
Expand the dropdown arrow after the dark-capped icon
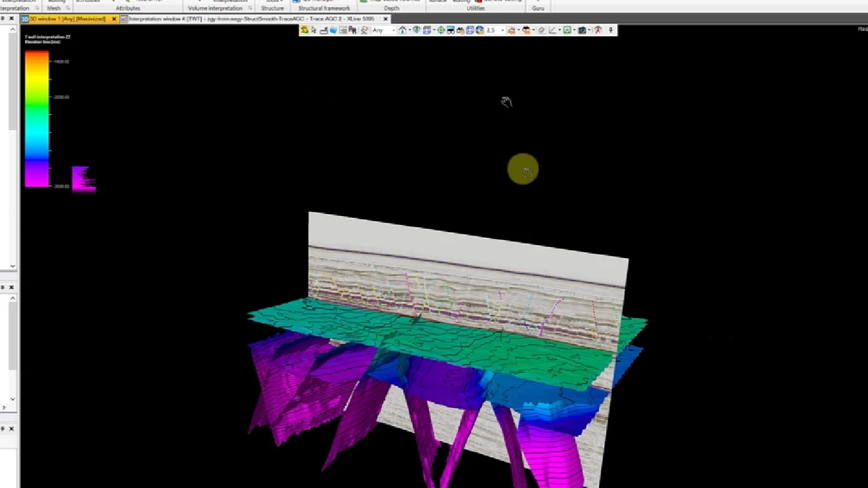(x=534, y=30)
